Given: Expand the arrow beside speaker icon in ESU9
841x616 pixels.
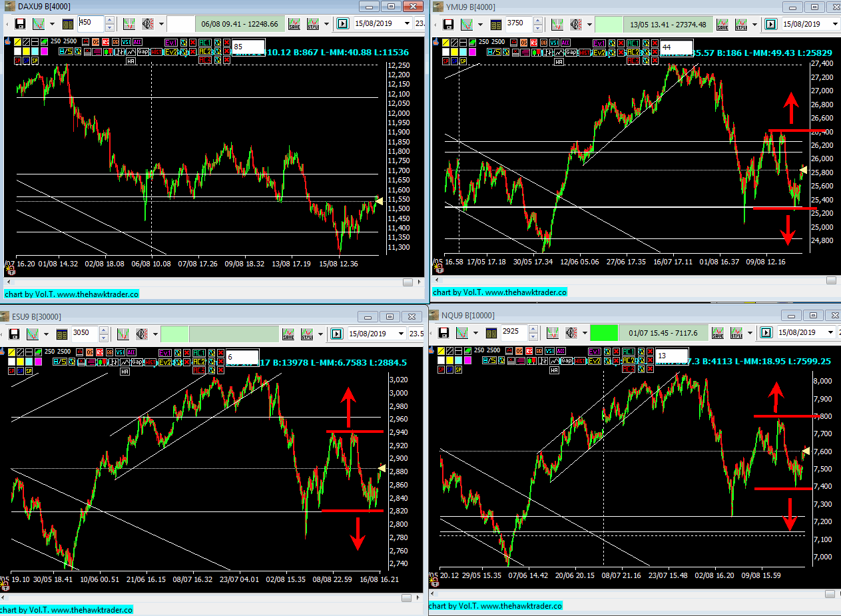Looking at the screenshot, I should [x=155, y=333].
